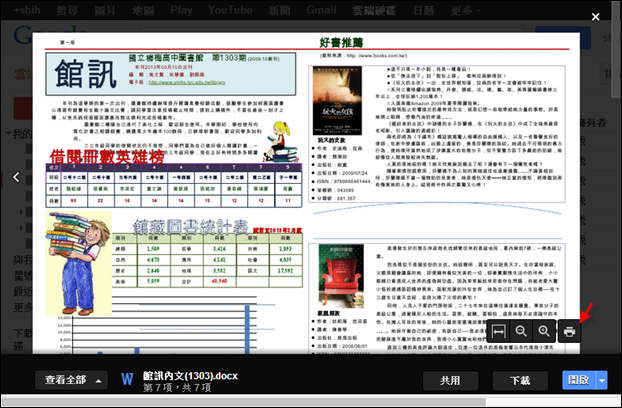
Task: Open Gmail in the top bar
Action: [x=321, y=10]
